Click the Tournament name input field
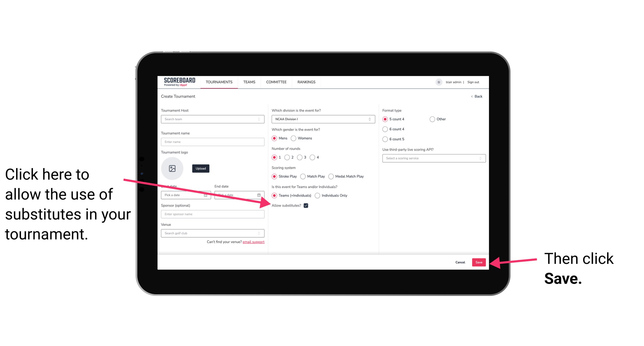644x346 pixels. click(212, 142)
